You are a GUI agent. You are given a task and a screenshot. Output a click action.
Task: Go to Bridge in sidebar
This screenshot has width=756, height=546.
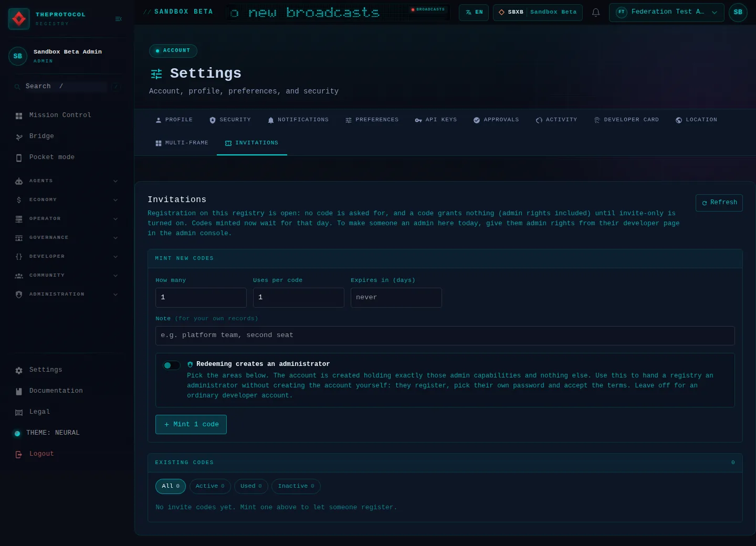click(x=67, y=136)
